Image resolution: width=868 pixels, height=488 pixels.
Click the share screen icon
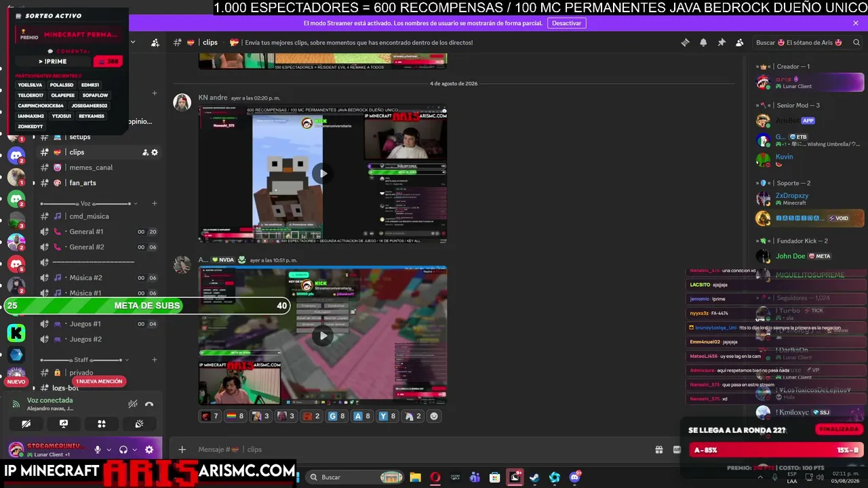[64, 424]
